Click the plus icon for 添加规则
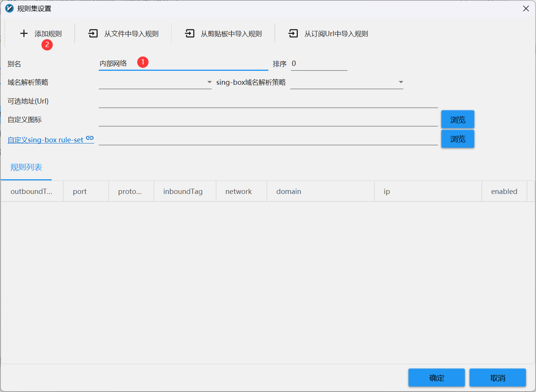536x392 pixels. coord(24,34)
